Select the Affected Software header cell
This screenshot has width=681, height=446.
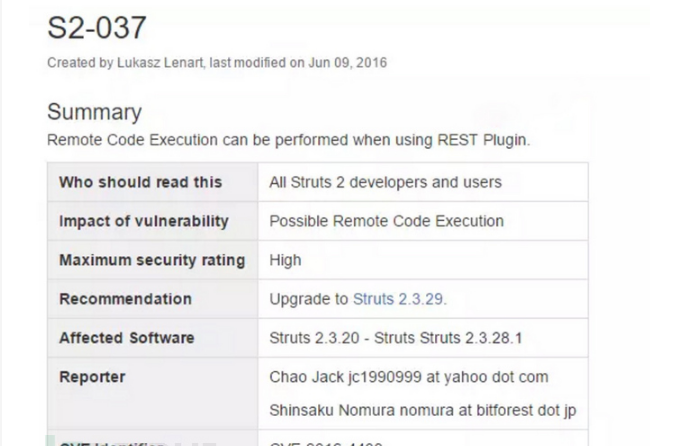pos(152,338)
